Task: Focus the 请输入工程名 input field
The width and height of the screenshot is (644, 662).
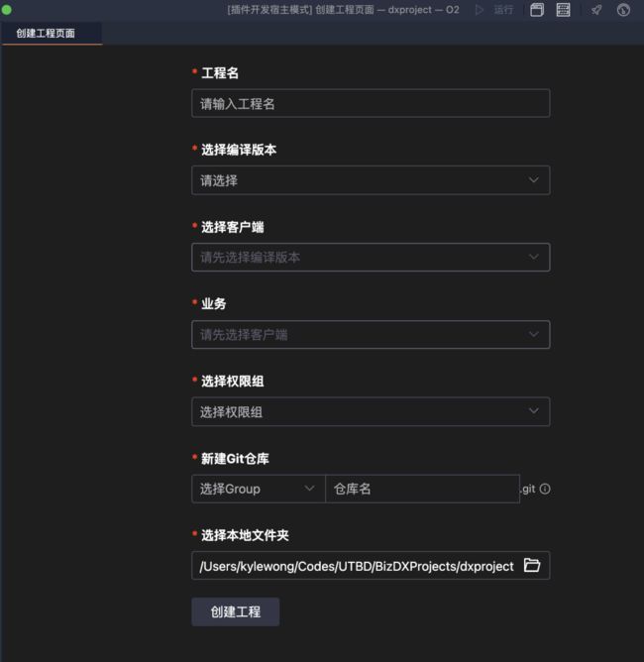Action: pos(371,103)
